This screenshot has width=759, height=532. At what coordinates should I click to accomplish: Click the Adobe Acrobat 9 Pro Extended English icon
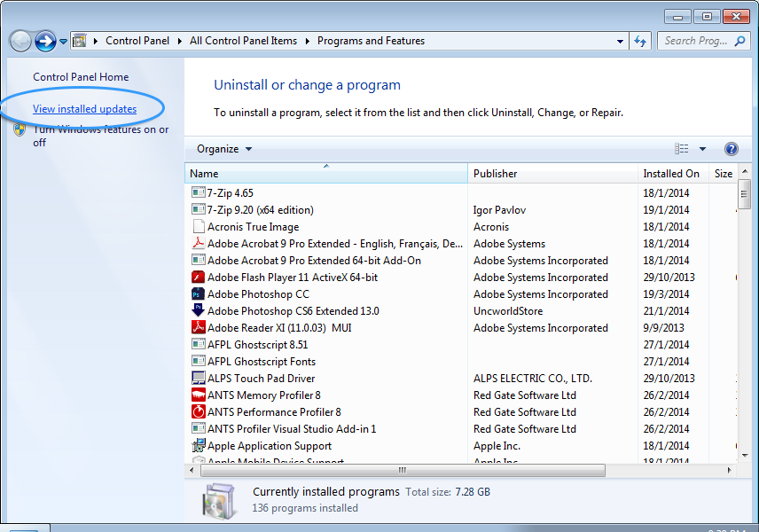click(x=198, y=243)
